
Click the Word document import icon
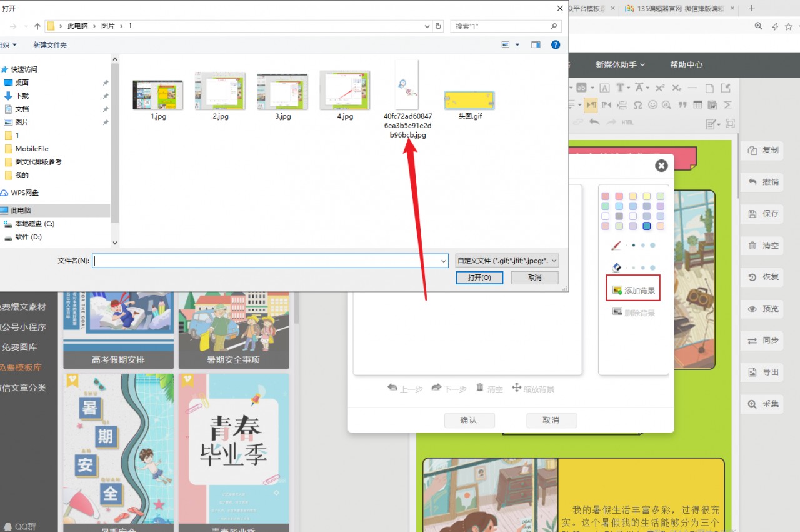click(x=712, y=105)
